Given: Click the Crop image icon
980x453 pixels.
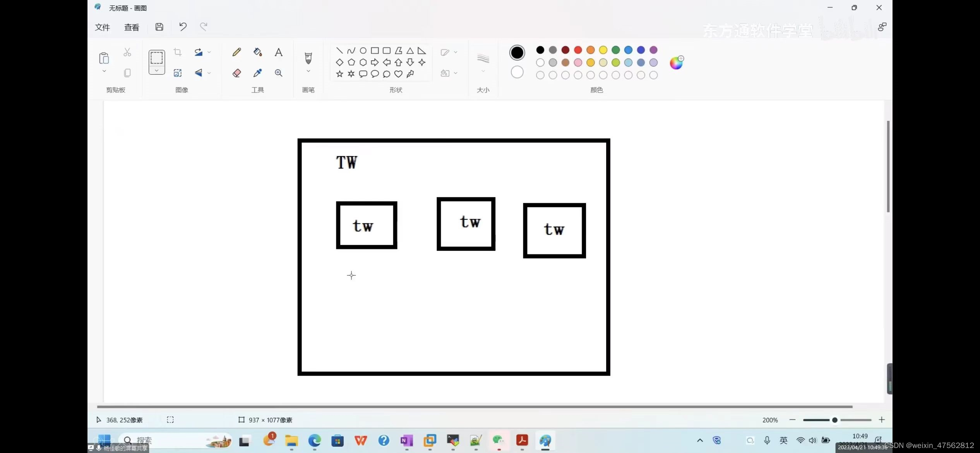Looking at the screenshot, I should [178, 52].
